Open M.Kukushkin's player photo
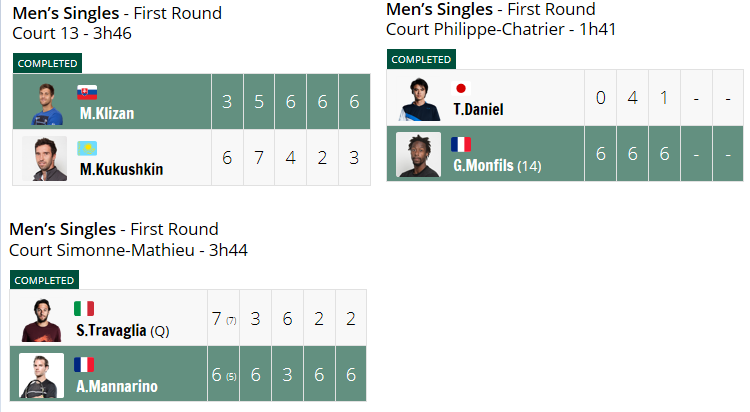Viewport: 750px width, 412px height. coord(44,158)
